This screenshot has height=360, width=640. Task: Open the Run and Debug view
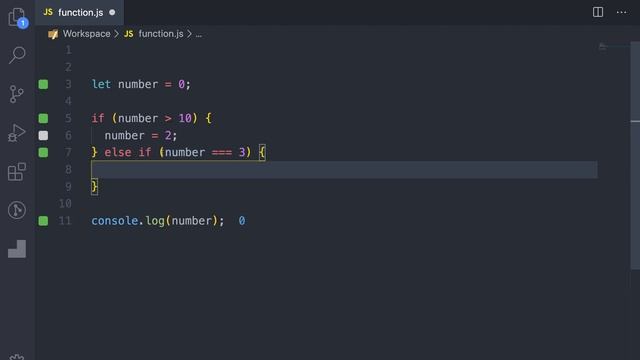coord(16,133)
